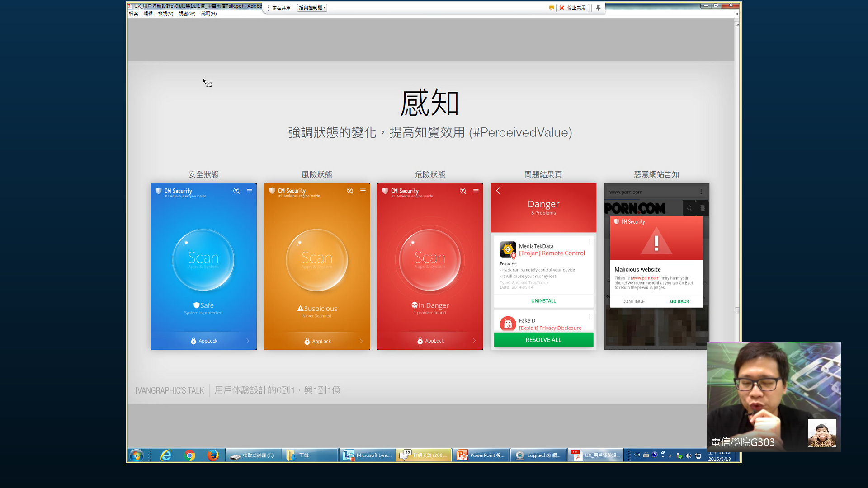Show hidden system tray icons arrow
Viewport: 868px width, 488px height.
[670, 455]
